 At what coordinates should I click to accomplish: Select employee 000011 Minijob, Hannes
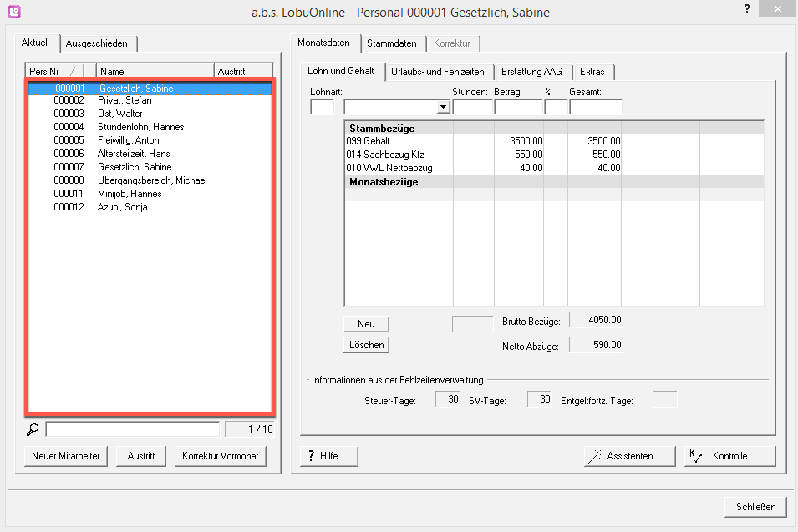150,194
